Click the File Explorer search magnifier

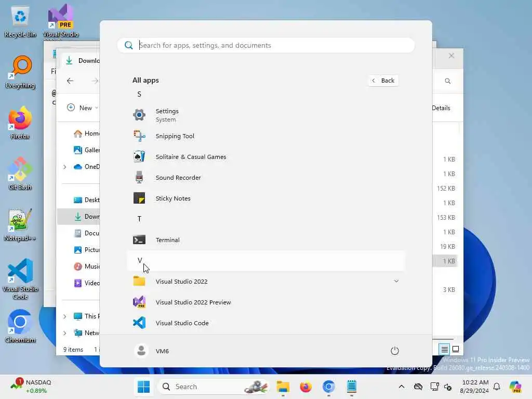[447, 81]
